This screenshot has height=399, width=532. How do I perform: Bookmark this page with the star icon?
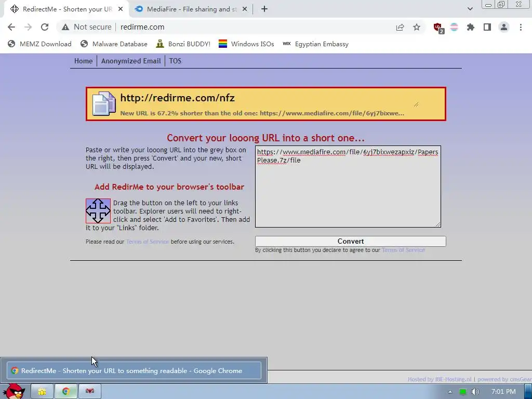(417, 27)
